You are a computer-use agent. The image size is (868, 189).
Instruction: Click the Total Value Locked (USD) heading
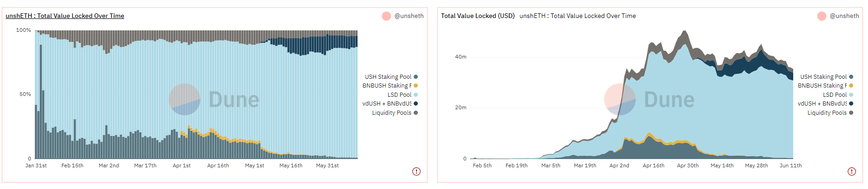(477, 16)
